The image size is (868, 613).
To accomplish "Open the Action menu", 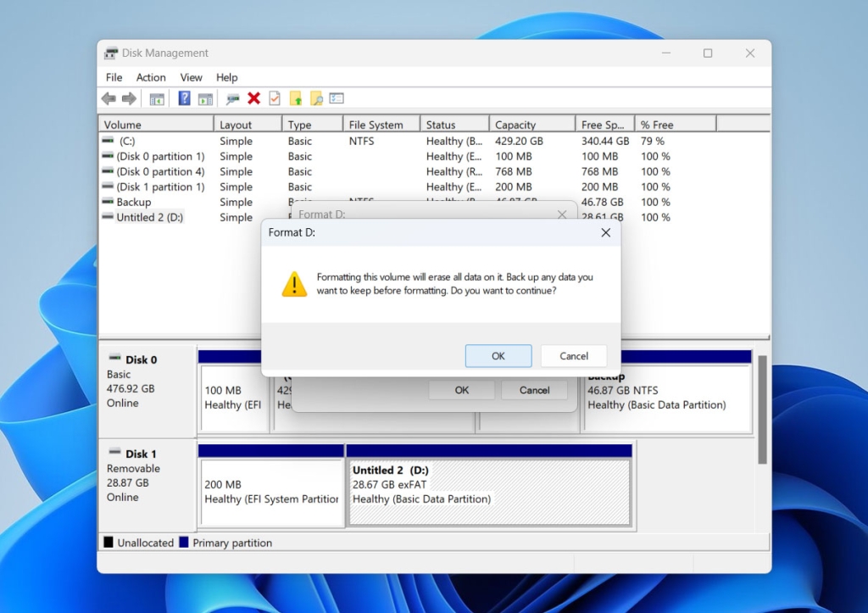I will coord(151,77).
